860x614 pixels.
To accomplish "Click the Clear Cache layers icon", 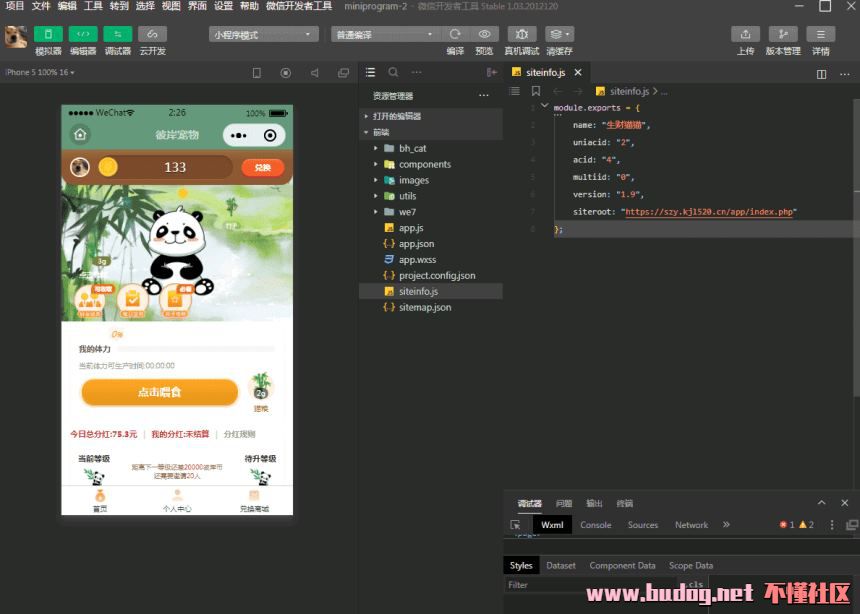I will 559,34.
